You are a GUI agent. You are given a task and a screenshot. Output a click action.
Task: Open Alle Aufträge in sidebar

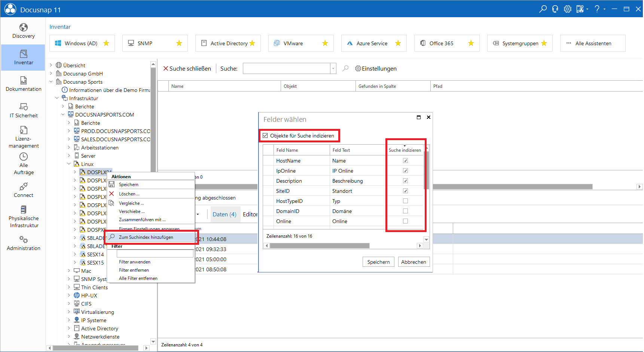coord(23,164)
